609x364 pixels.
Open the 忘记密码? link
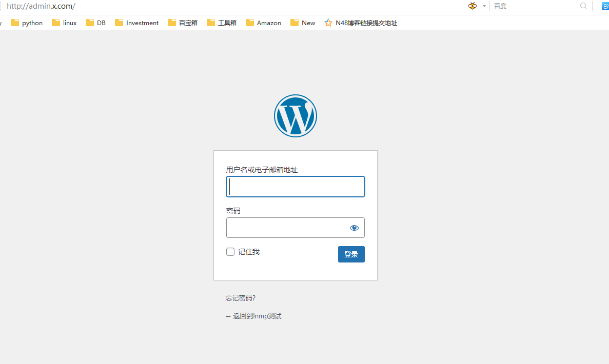click(241, 298)
